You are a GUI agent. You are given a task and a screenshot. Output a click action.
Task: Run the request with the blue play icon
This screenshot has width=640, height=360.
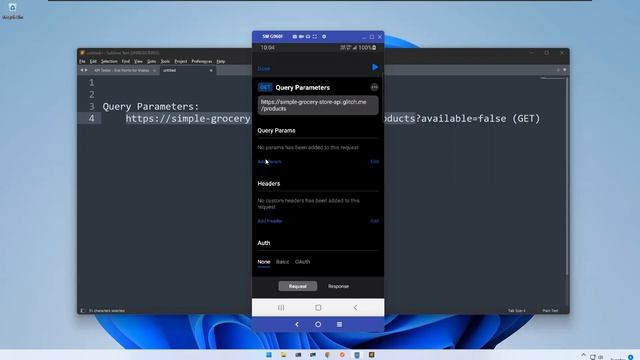(x=375, y=67)
